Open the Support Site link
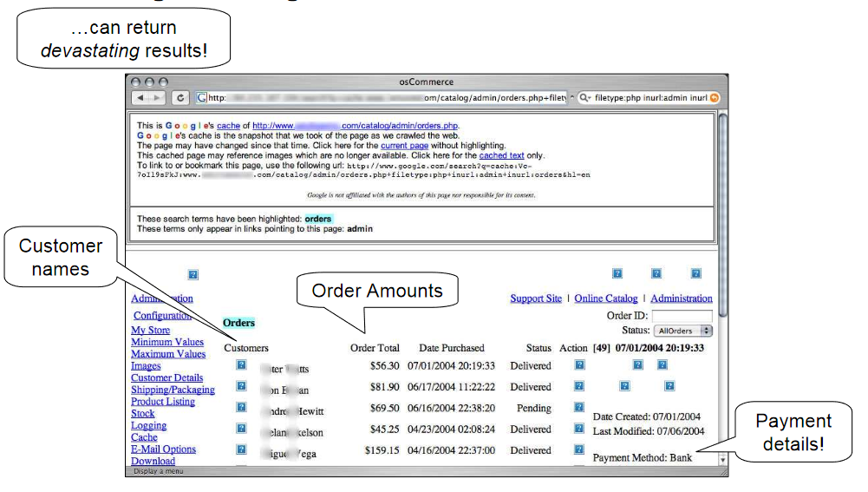The height and width of the screenshot is (492, 868). click(x=536, y=298)
